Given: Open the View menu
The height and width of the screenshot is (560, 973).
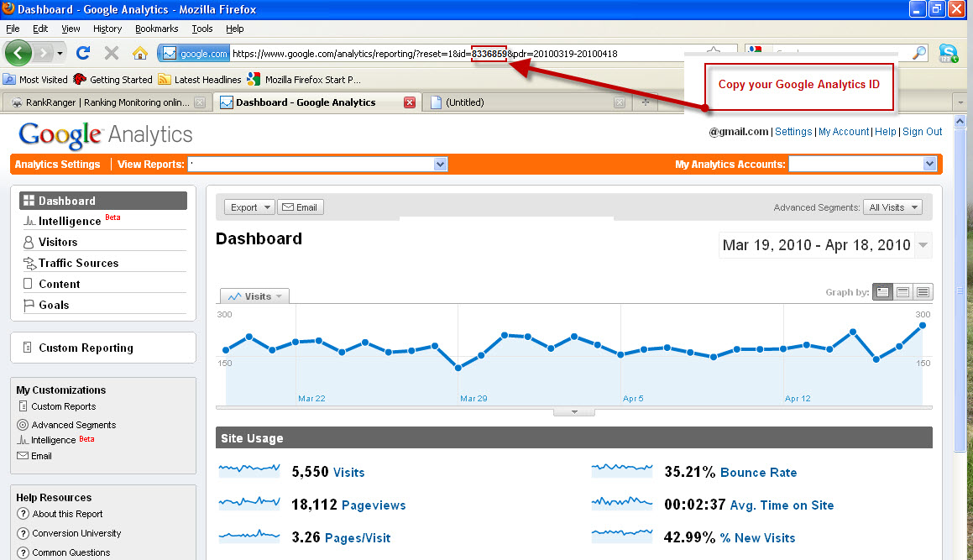Looking at the screenshot, I should [71, 29].
